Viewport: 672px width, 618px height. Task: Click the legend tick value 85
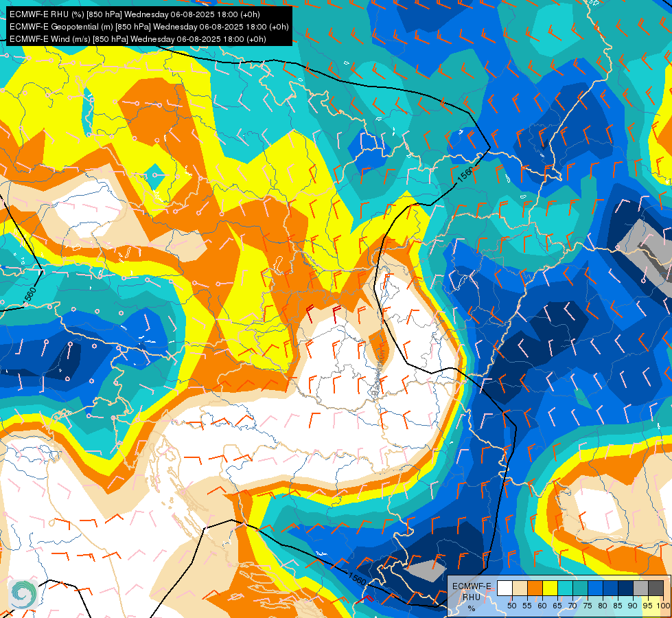click(618, 606)
